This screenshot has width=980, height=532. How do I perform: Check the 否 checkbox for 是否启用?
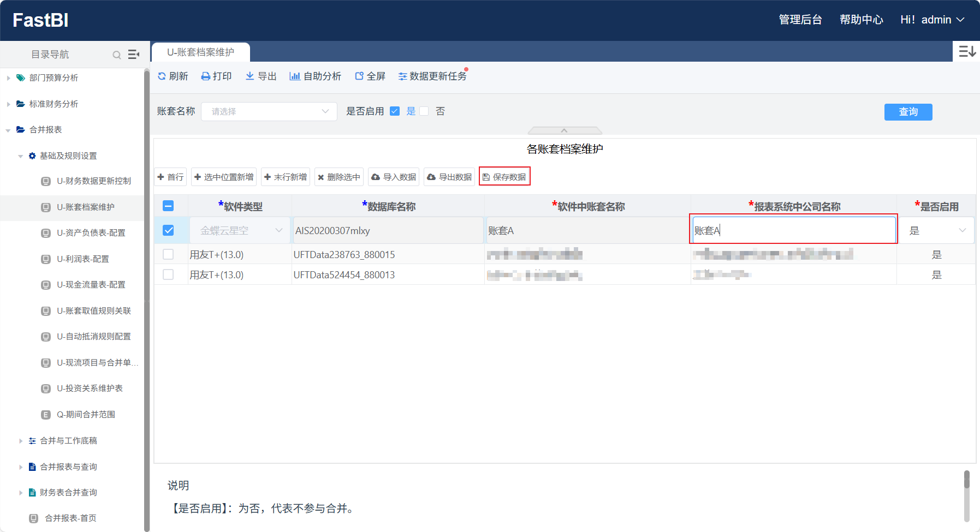click(x=424, y=111)
